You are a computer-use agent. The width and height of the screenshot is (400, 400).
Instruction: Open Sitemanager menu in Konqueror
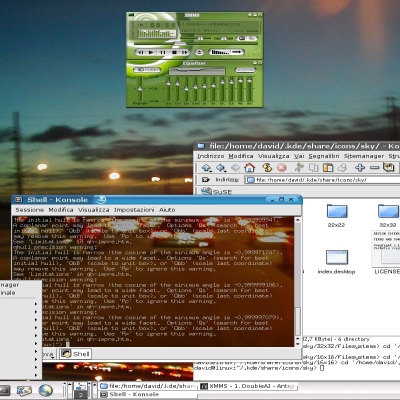point(364,156)
